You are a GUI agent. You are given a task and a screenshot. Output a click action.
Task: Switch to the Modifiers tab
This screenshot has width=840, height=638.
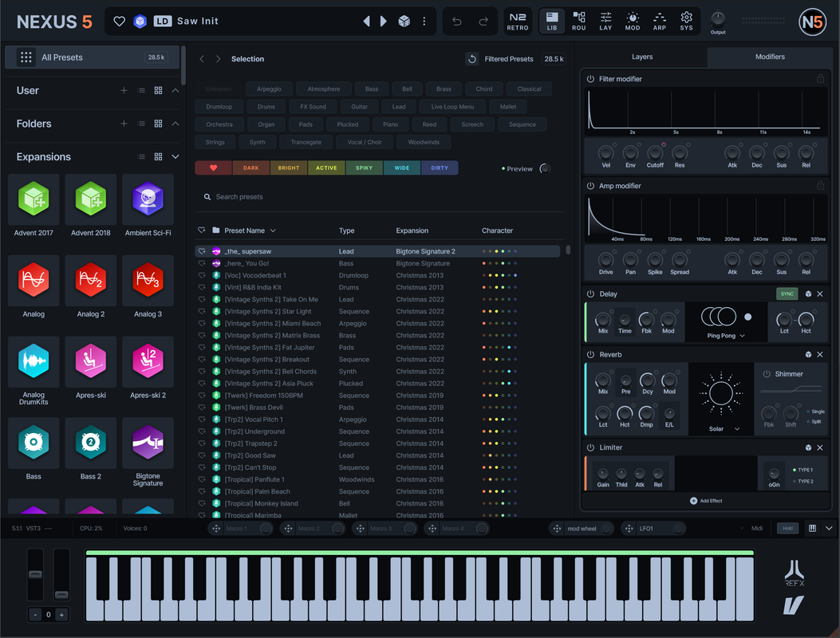click(x=770, y=57)
